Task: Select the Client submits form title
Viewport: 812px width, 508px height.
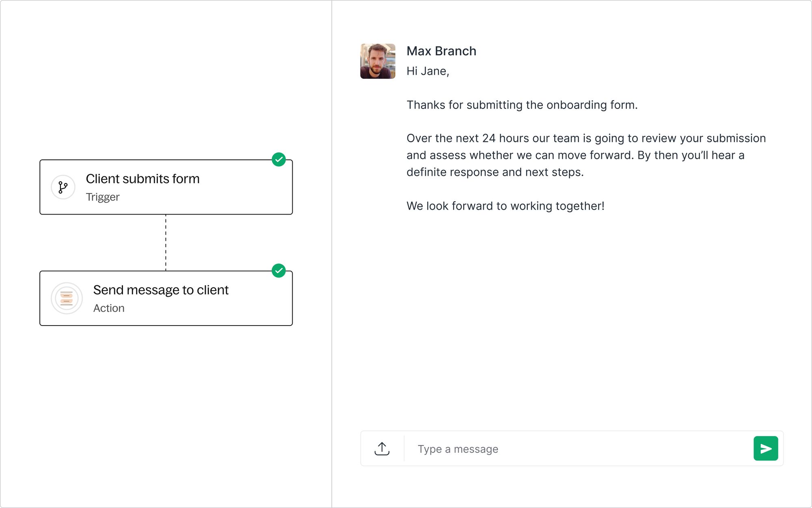Action: 143,179
